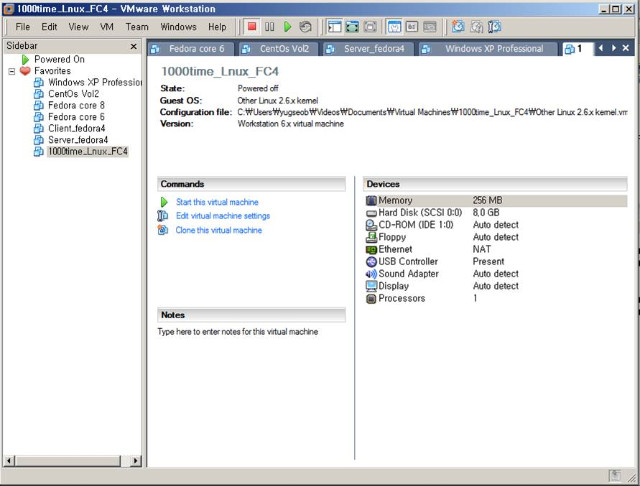
Task: Open the View menu
Action: pyautogui.click(x=78, y=27)
